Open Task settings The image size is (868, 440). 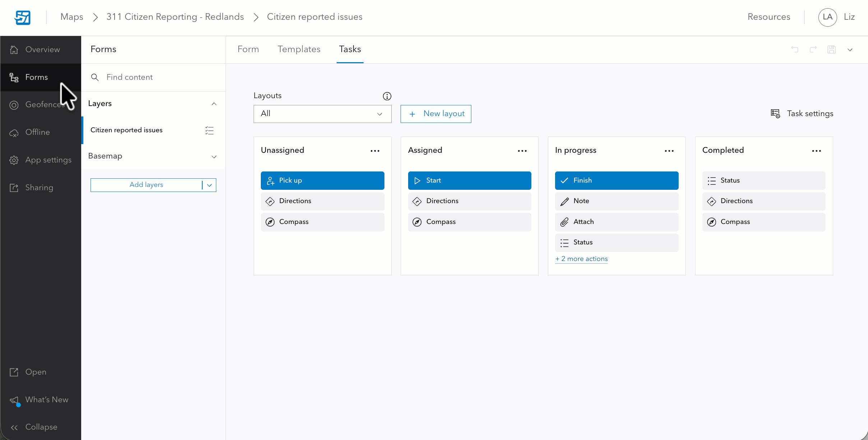[802, 114]
